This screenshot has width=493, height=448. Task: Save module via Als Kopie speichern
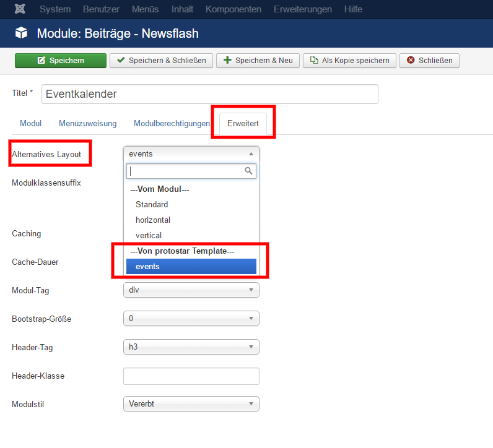click(x=349, y=61)
